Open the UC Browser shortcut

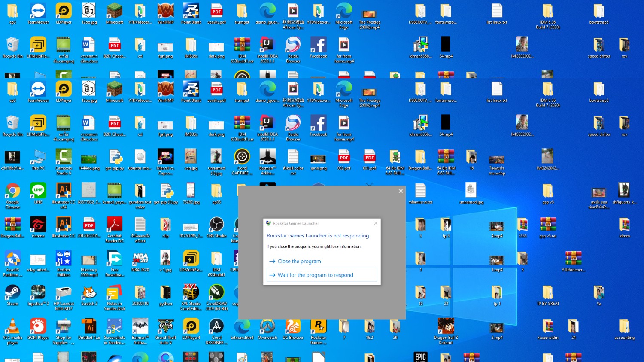[293, 329]
